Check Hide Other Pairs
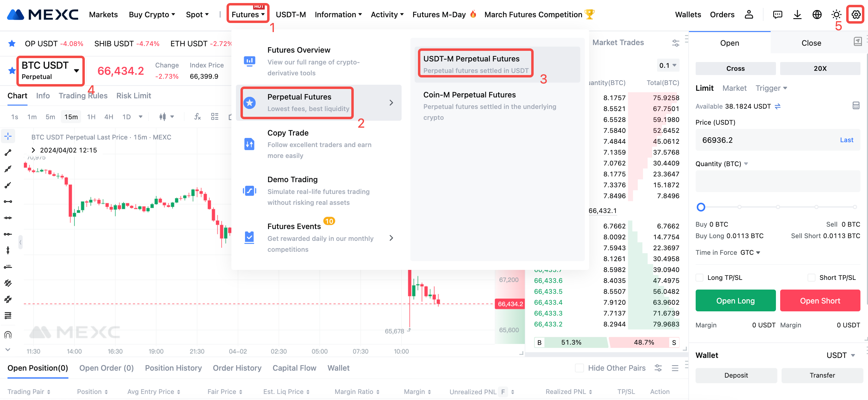 click(x=579, y=368)
